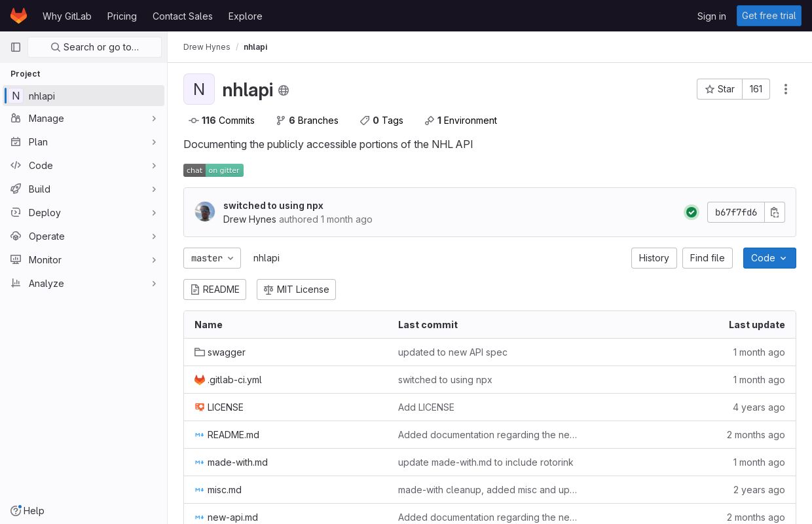Image resolution: width=812 pixels, height=524 pixels.
Task: Click Drew Hynes avatar in commit box
Action: 205,212
